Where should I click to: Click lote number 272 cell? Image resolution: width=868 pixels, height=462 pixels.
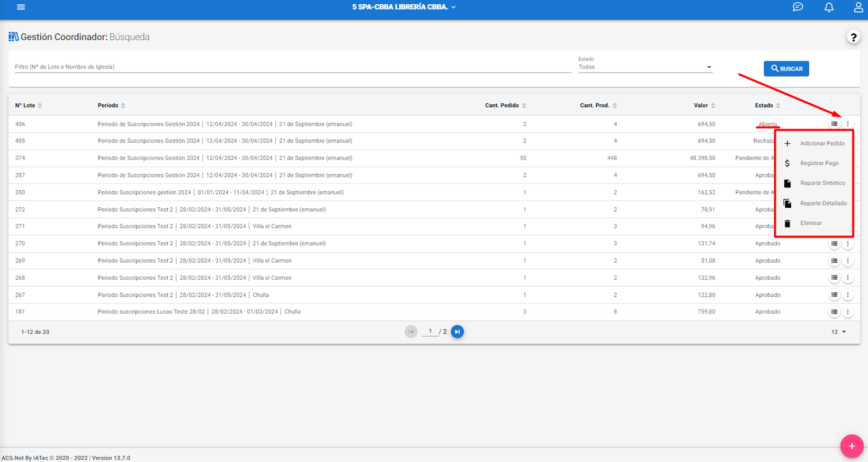point(20,209)
